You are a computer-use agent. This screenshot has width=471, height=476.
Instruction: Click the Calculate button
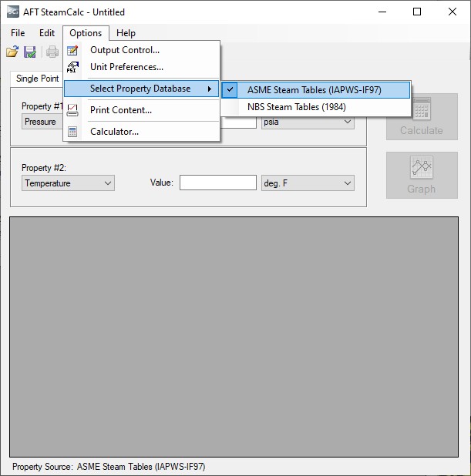[422, 116]
